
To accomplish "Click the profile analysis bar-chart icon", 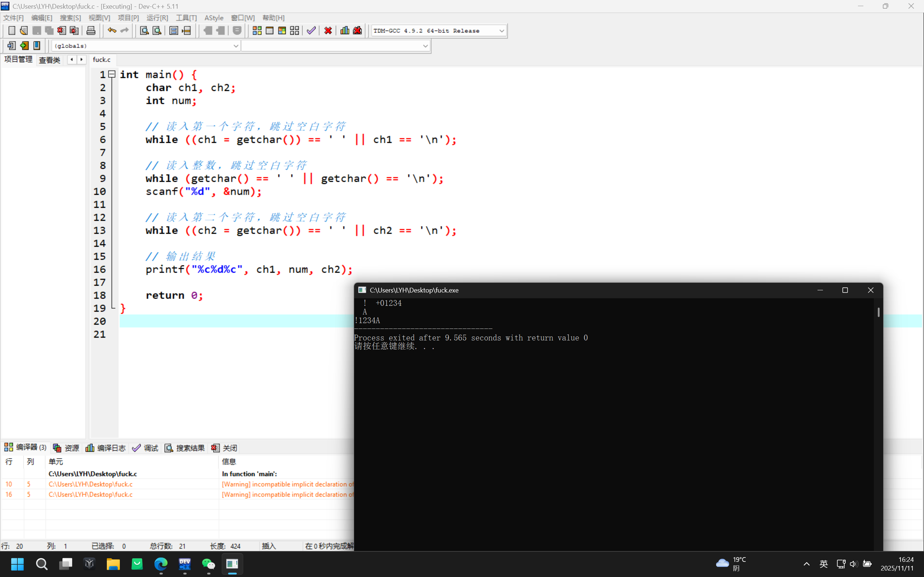I will (344, 31).
